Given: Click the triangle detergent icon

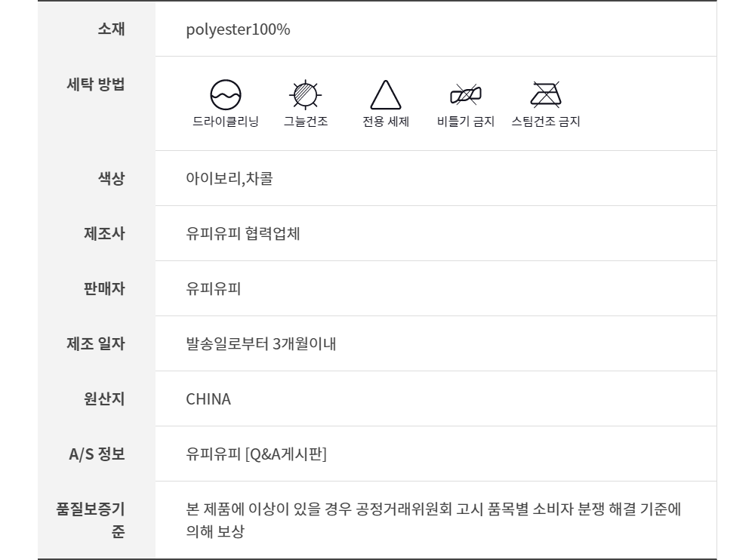Looking at the screenshot, I should coord(385,95).
